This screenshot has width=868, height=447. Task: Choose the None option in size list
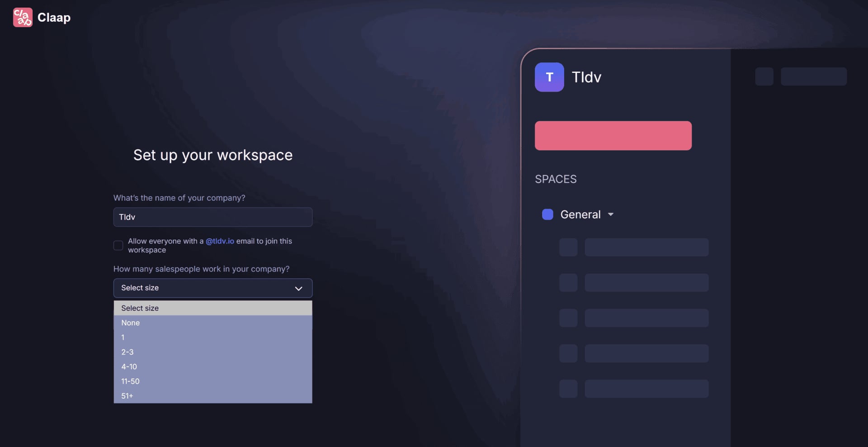[213, 323]
